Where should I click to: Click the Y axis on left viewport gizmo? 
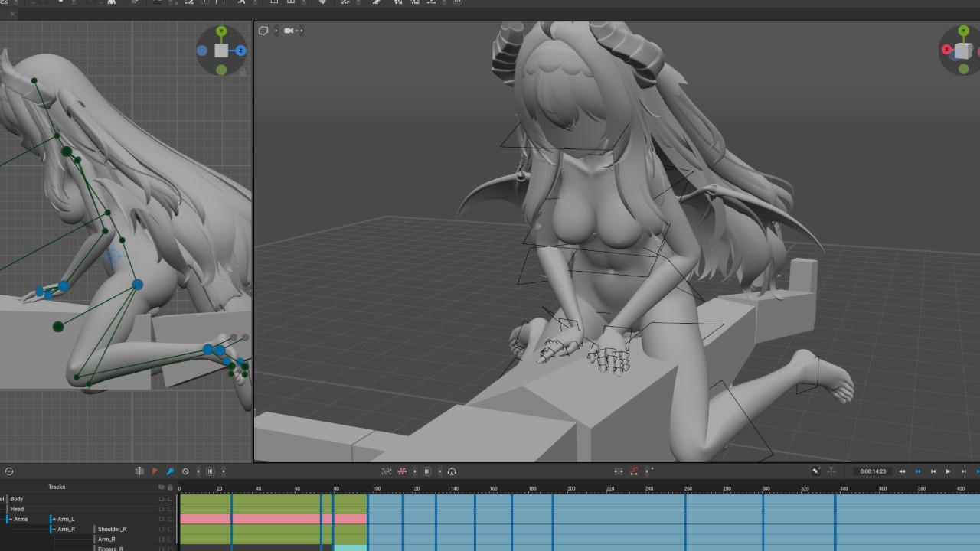[221, 31]
